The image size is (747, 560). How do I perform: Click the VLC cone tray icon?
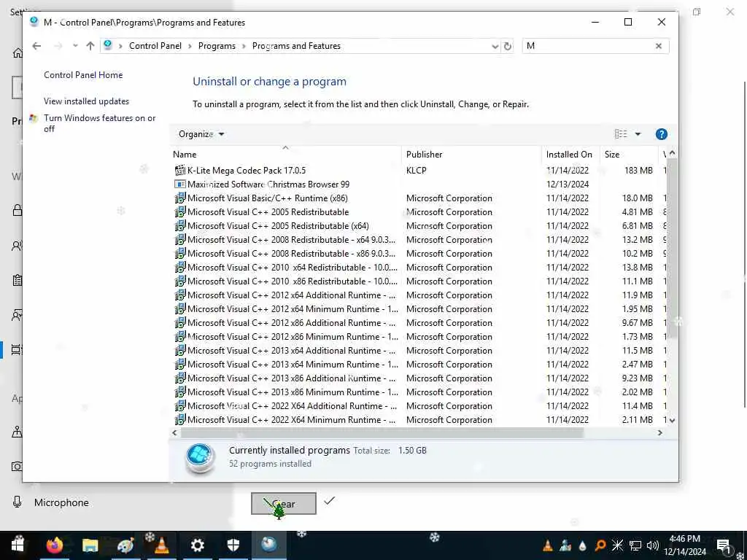(548, 545)
